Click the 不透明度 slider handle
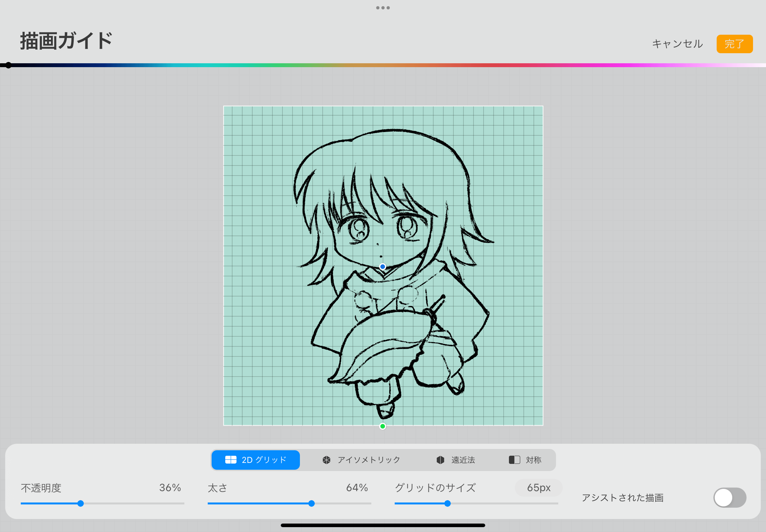 click(80, 503)
